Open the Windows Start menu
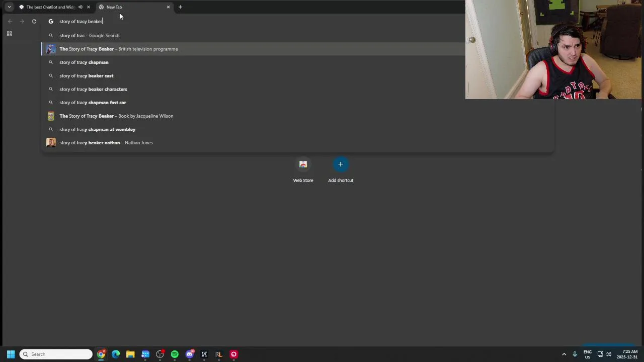Image resolution: width=644 pixels, height=362 pixels. 11,354
